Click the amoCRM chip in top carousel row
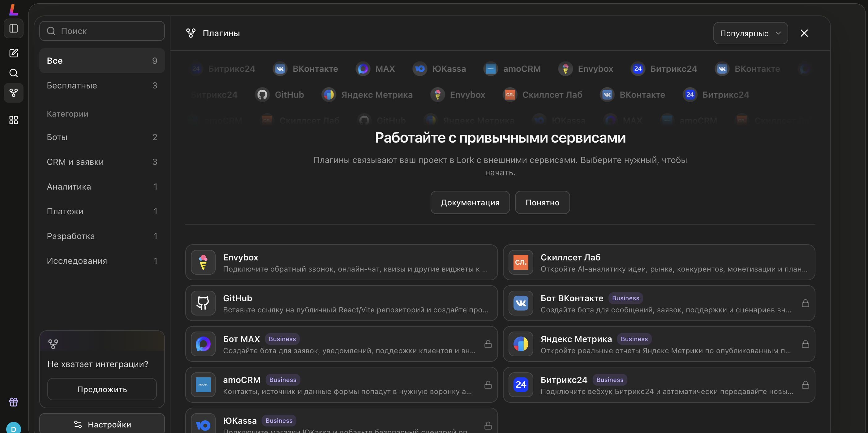The image size is (868, 433). click(512, 69)
